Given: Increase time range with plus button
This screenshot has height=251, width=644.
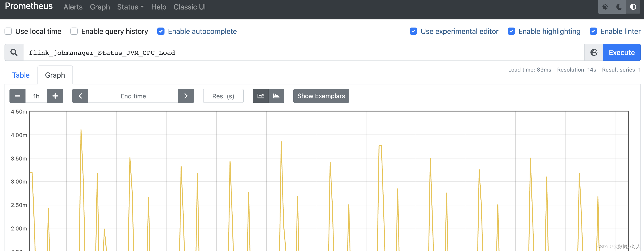Looking at the screenshot, I should point(55,96).
